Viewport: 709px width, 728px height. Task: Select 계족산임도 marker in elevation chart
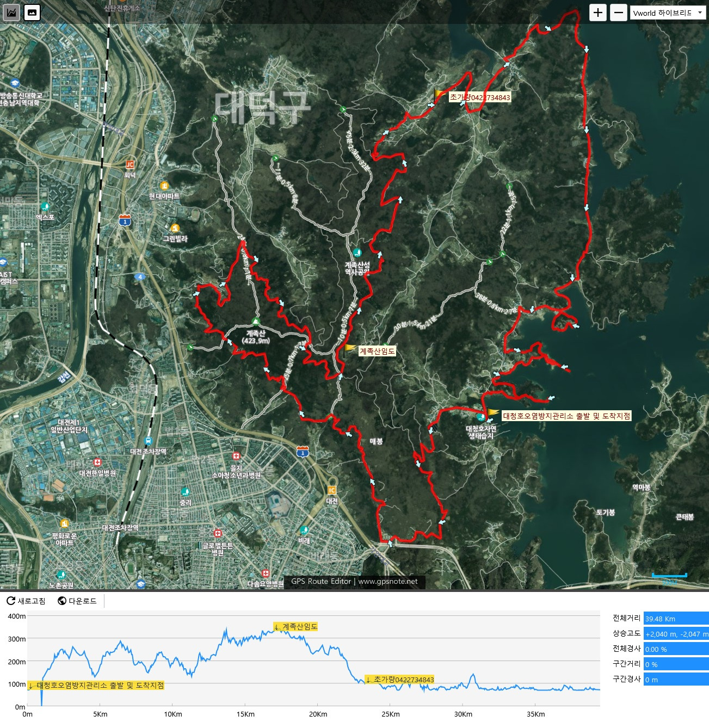295,627
